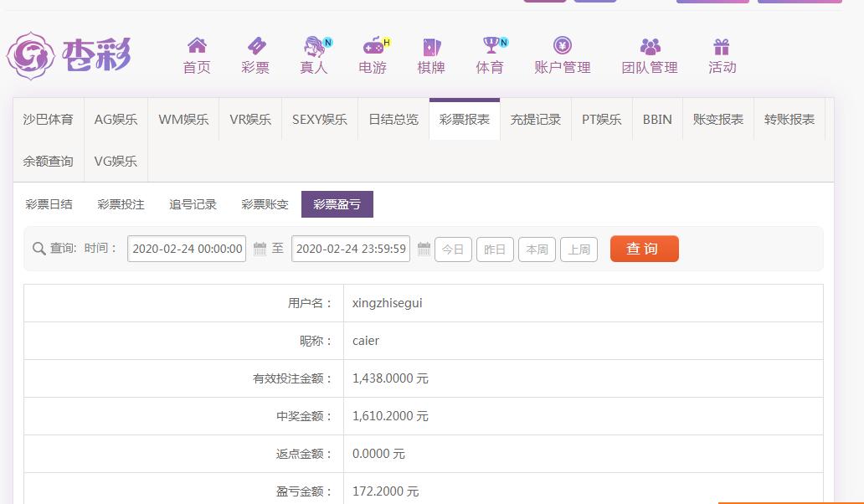Switch to the 充提记录 tab
Image resolution: width=864 pixels, height=504 pixels.
(x=536, y=120)
